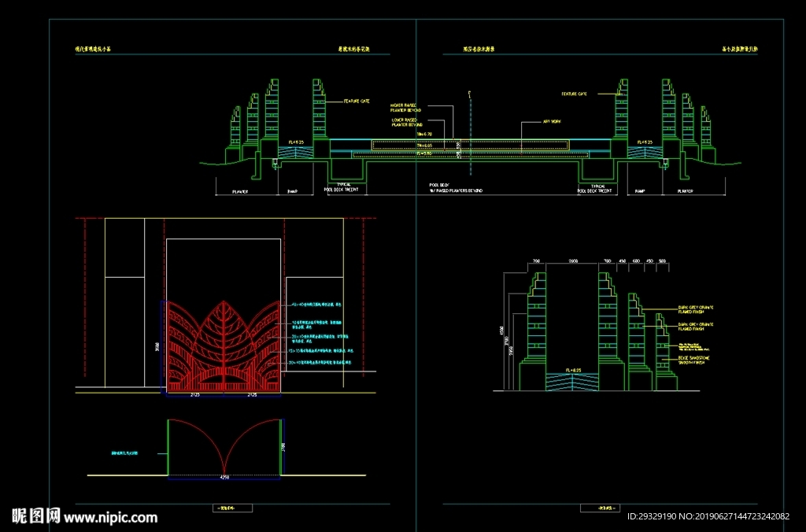Select the red gate swing arcs in the plan
This screenshot has width=806, height=532.
224,447
